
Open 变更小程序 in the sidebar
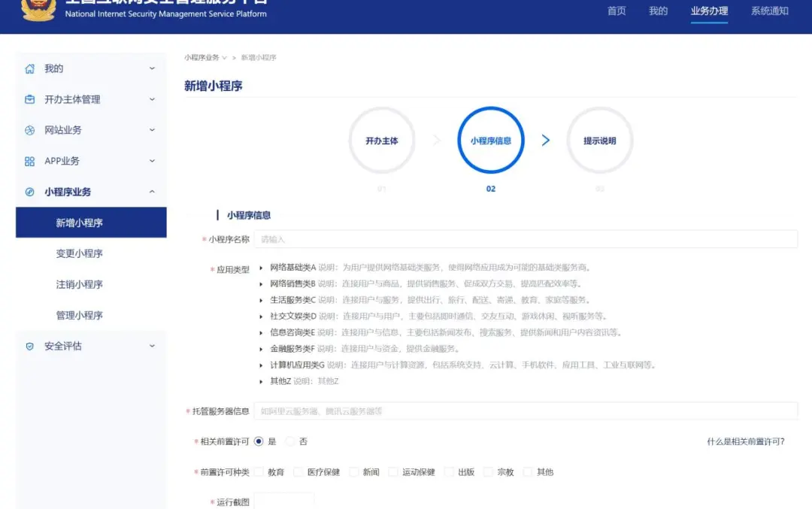coord(79,254)
